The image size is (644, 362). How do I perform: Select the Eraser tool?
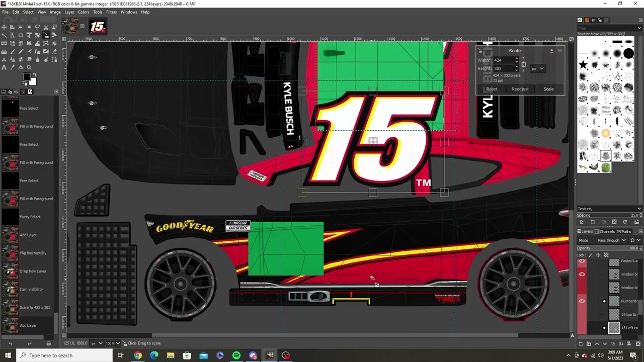tap(54, 51)
